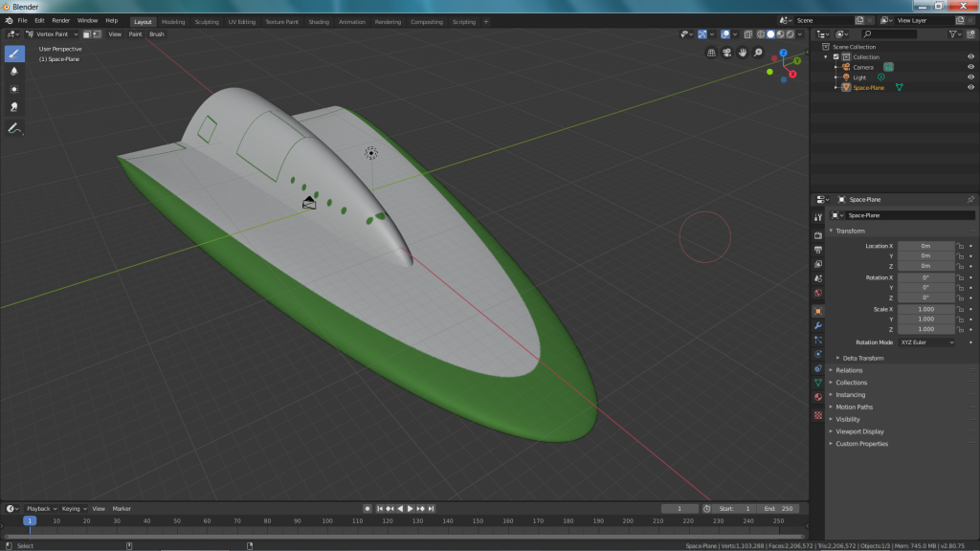The width and height of the screenshot is (980, 551).
Task: Click frame 1 marker on the timeline
Action: 30,521
